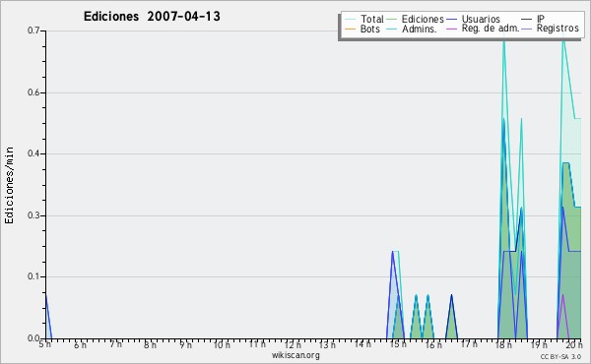Click the 0.1 y-axis value
Image resolution: width=591 pixels, height=364 pixels.
click(33, 276)
